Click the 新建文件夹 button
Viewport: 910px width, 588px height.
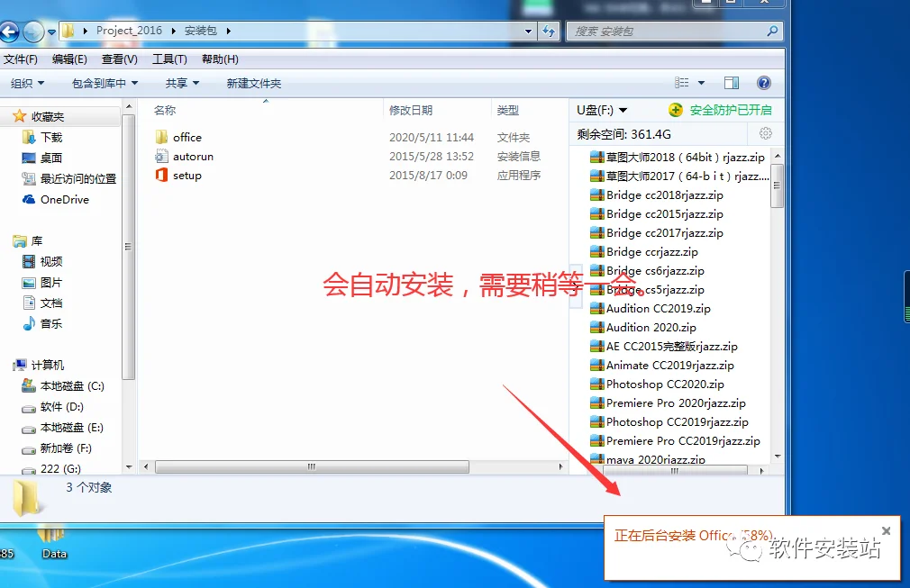[253, 83]
